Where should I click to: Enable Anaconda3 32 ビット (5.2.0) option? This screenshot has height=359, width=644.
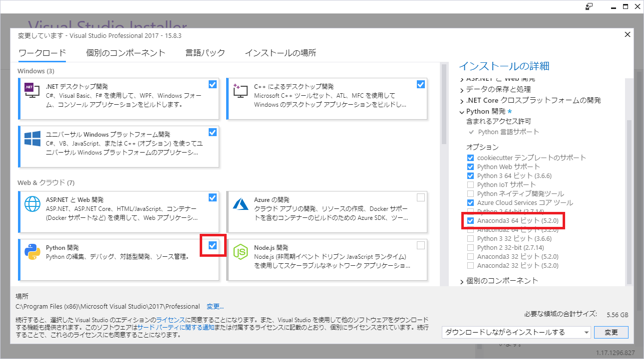pyautogui.click(x=470, y=256)
